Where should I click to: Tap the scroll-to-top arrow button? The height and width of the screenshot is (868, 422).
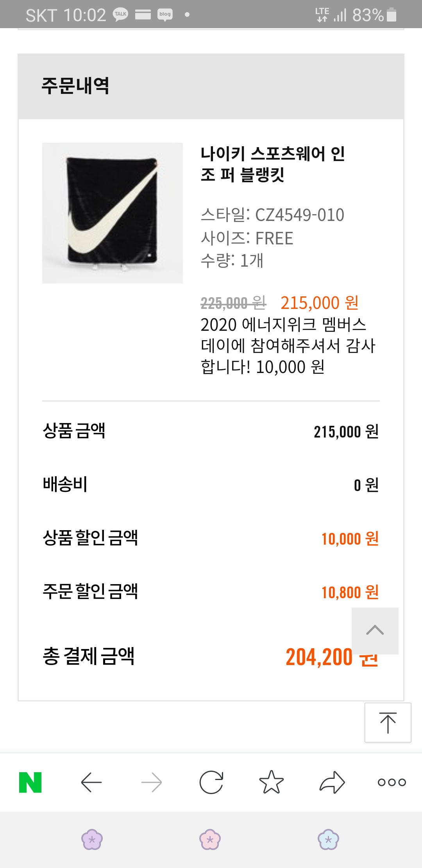pyautogui.click(x=388, y=723)
